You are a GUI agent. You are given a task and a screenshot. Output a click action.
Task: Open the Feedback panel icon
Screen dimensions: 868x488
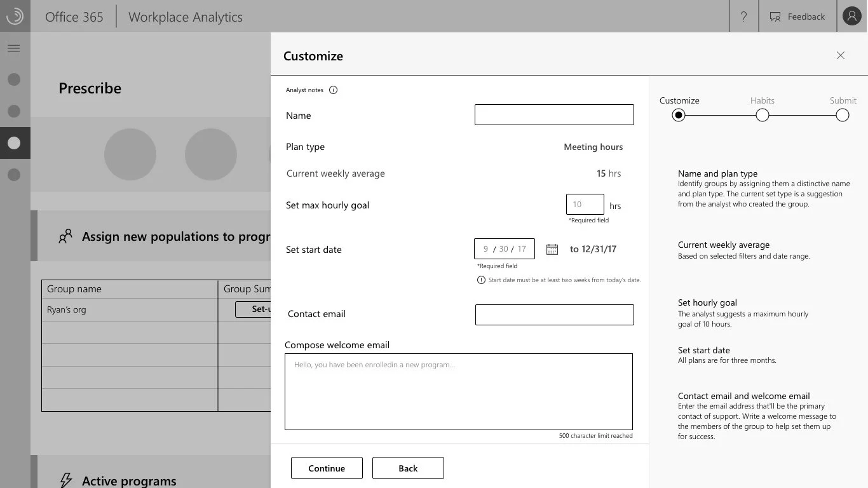click(x=775, y=17)
